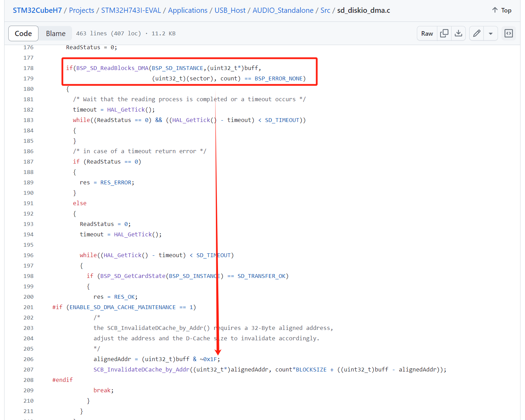Viewport: 525px width, 420px height.
Task: Select line number 178
Action: (28, 68)
